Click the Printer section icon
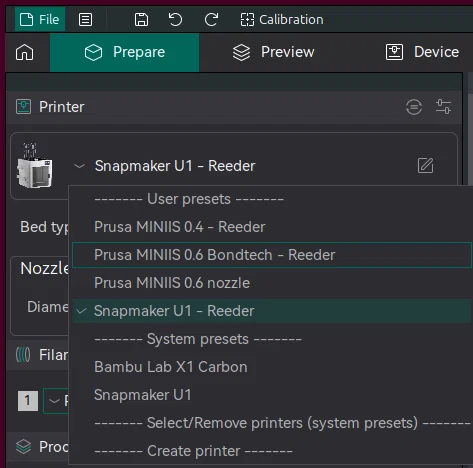Viewport: 473px width, 468px height. (x=23, y=107)
